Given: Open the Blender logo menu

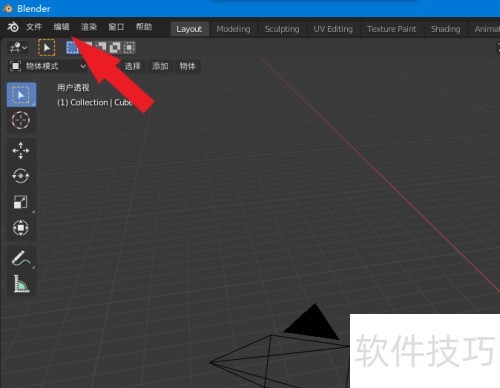Looking at the screenshot, I should coord(13,27).
